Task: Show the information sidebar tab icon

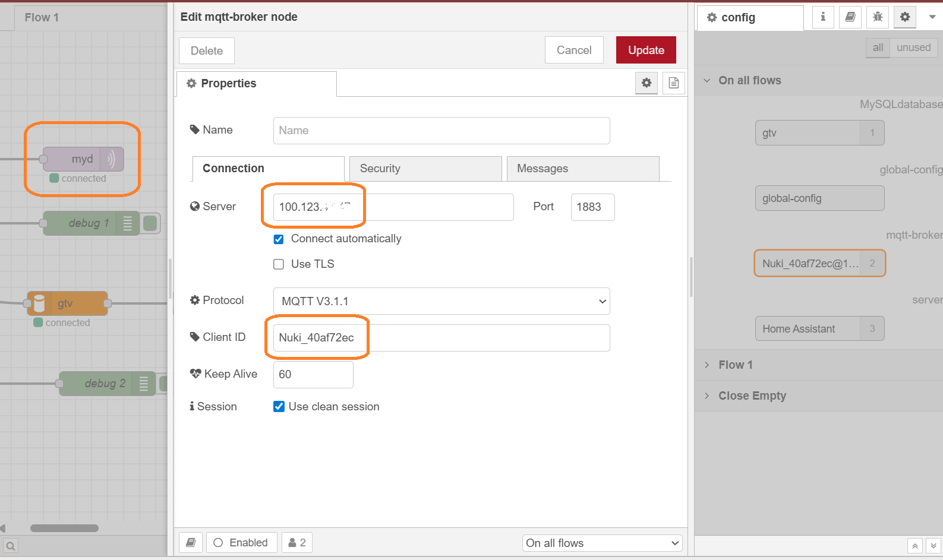Action: pyautogui.click(x=823, y=17)
